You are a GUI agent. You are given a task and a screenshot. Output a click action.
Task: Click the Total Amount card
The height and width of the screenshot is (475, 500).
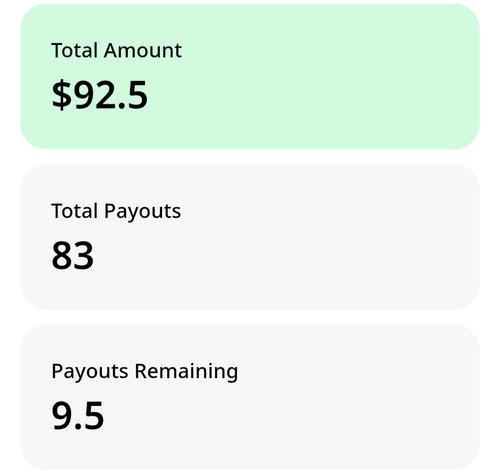coord(250,76)
